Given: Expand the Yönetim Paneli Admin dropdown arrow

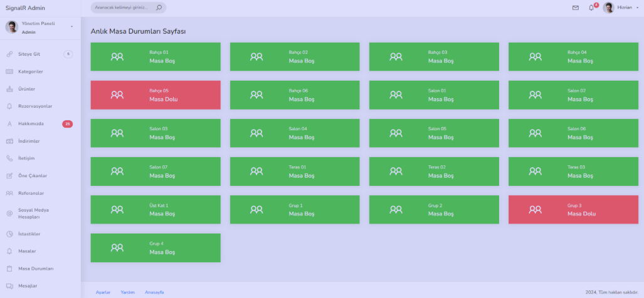Looking at the screenshot, I should pos(72,27).
